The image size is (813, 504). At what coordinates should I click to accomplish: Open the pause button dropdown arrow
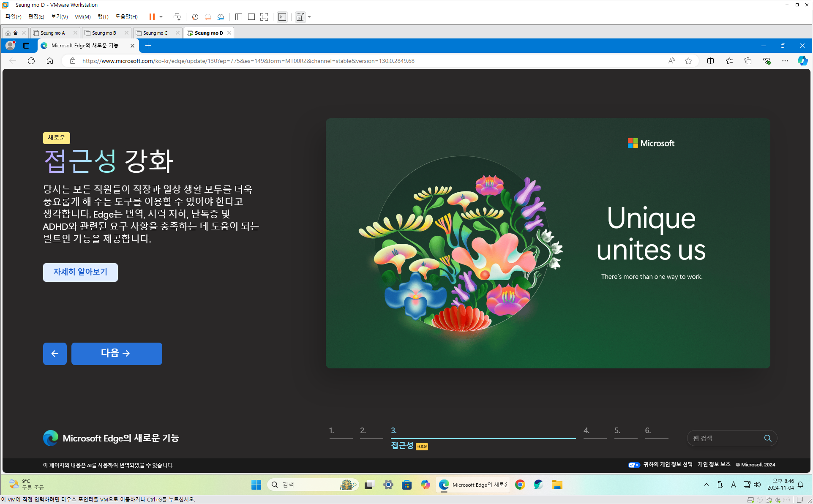click(x=161, y=17)
